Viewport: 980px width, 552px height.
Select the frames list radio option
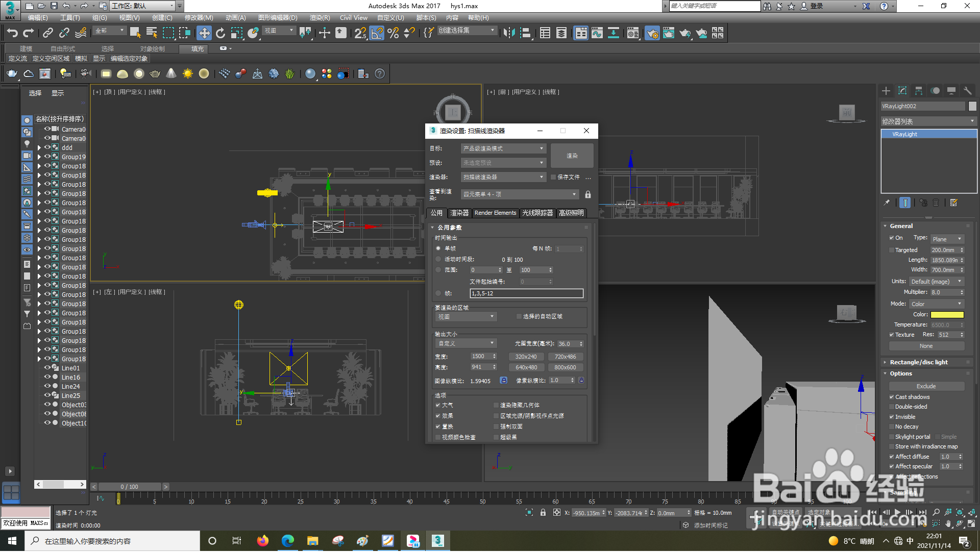pos(438,293)
